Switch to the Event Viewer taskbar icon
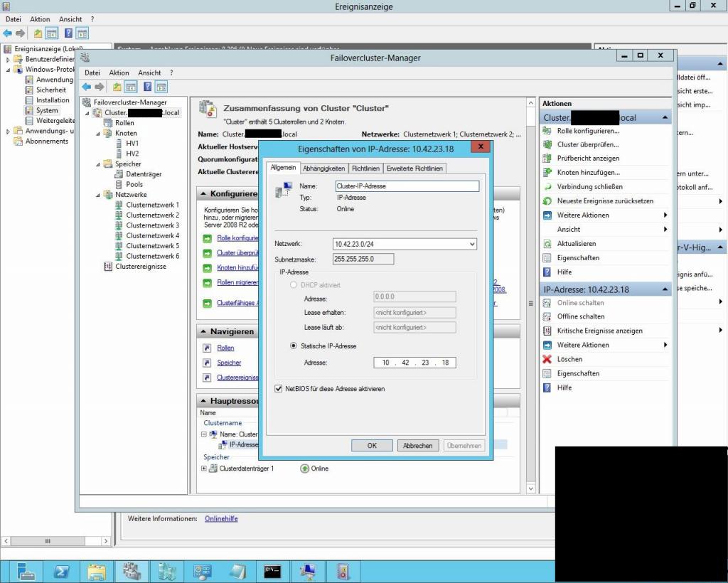 click(343, 572)
